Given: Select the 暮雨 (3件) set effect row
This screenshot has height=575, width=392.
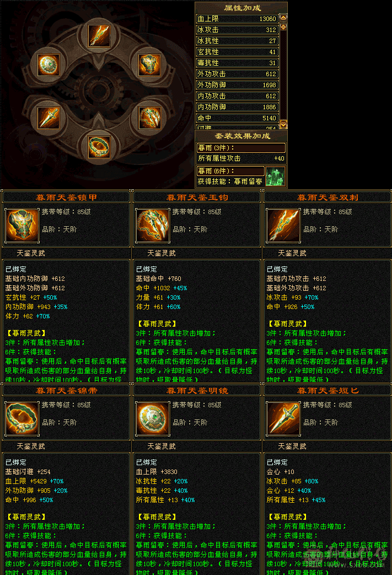Looking at the screenshot, I should pyautogui.click(x=241, y=148).
